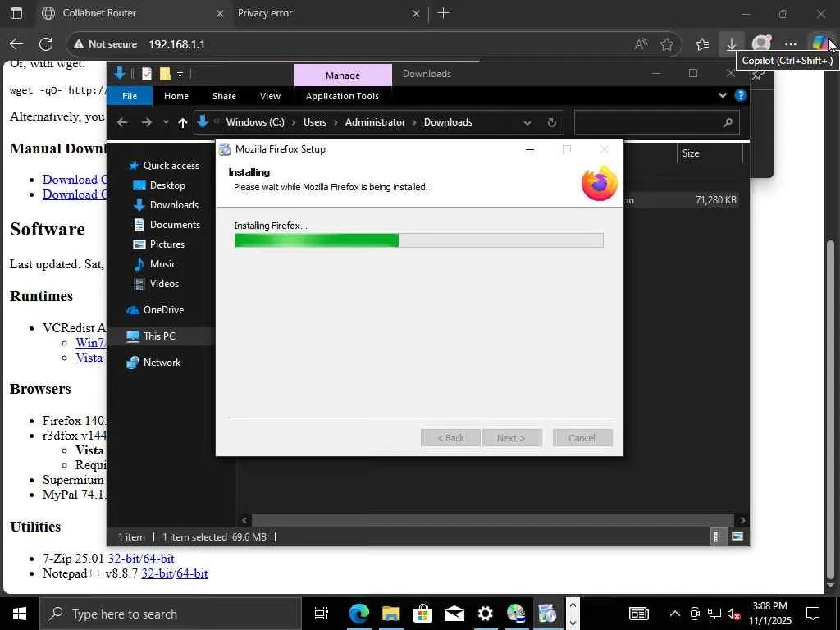This screenshot has width=840, height=630.
Task: Click the pin icon on the Edge downloads panel
Action: click(x=757, y=75)
